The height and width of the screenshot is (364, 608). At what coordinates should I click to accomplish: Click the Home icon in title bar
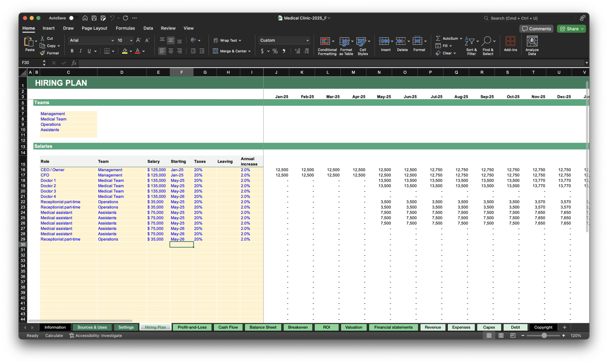85,18
